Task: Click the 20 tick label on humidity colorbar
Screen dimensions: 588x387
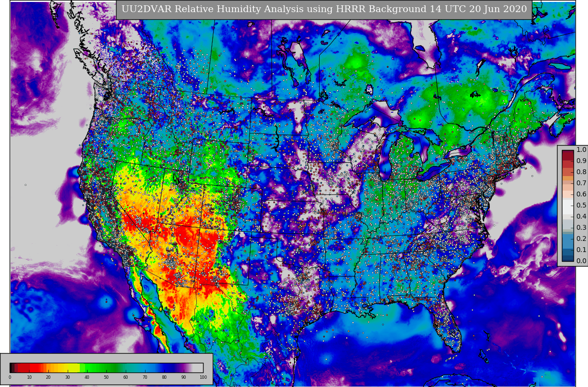Action: pyautogui.click(x=48, y=377)
